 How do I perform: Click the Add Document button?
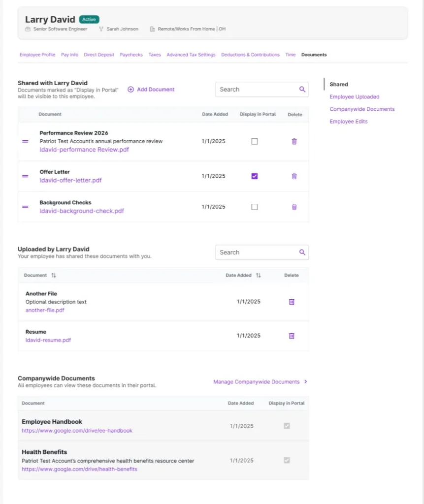tap(151, 90)
